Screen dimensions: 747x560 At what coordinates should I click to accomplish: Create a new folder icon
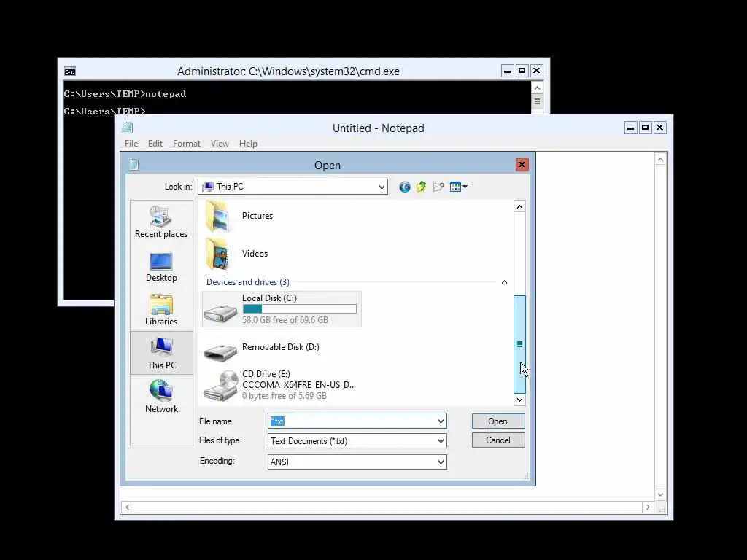438,187
